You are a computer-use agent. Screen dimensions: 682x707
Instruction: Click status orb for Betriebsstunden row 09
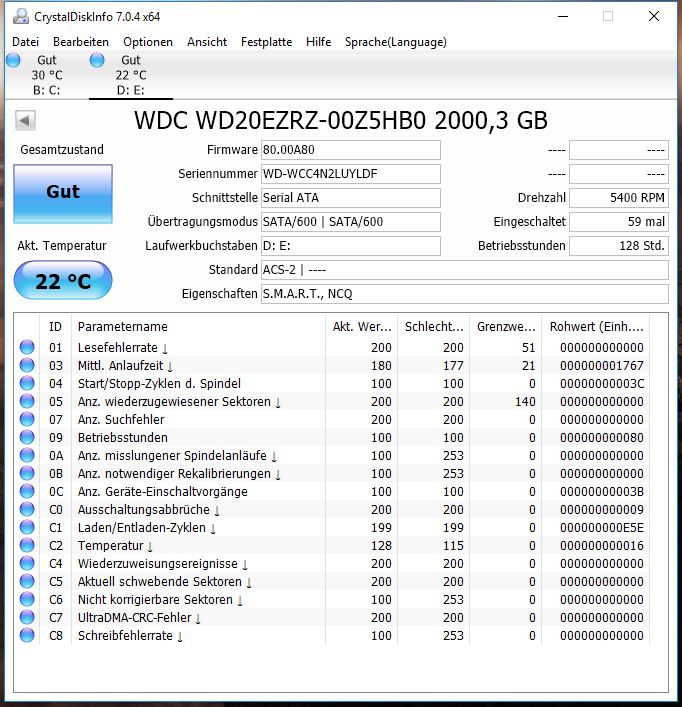coord(27,437)
